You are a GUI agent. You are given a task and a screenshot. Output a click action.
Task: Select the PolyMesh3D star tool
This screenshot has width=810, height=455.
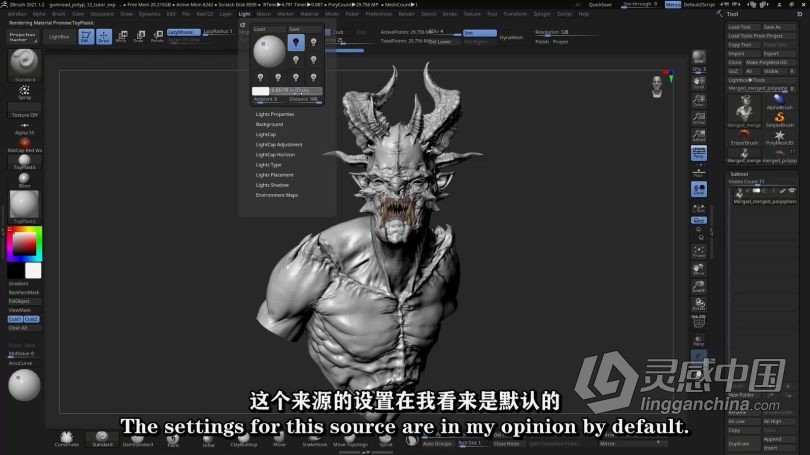click(x=779, y=137)
